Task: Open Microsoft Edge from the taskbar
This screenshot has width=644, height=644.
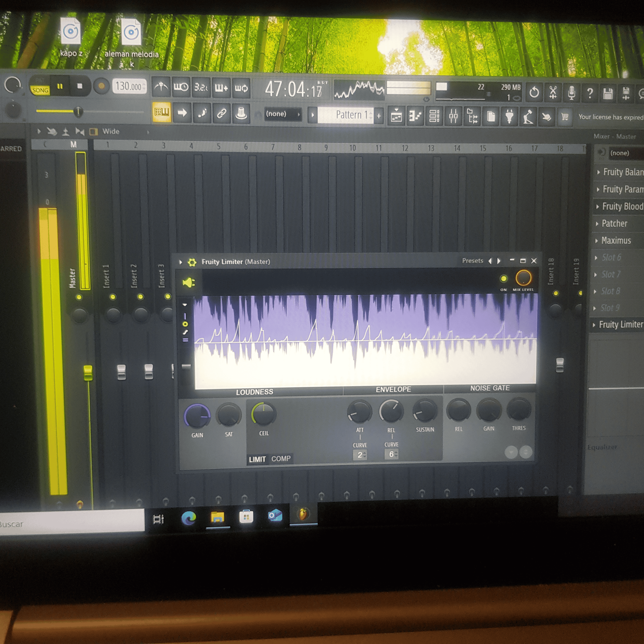Action: coord(189,518)
